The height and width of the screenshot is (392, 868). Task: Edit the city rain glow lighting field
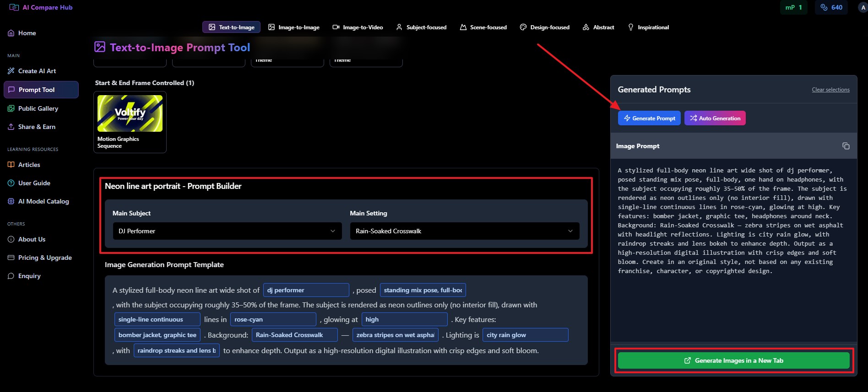(526, 335)
